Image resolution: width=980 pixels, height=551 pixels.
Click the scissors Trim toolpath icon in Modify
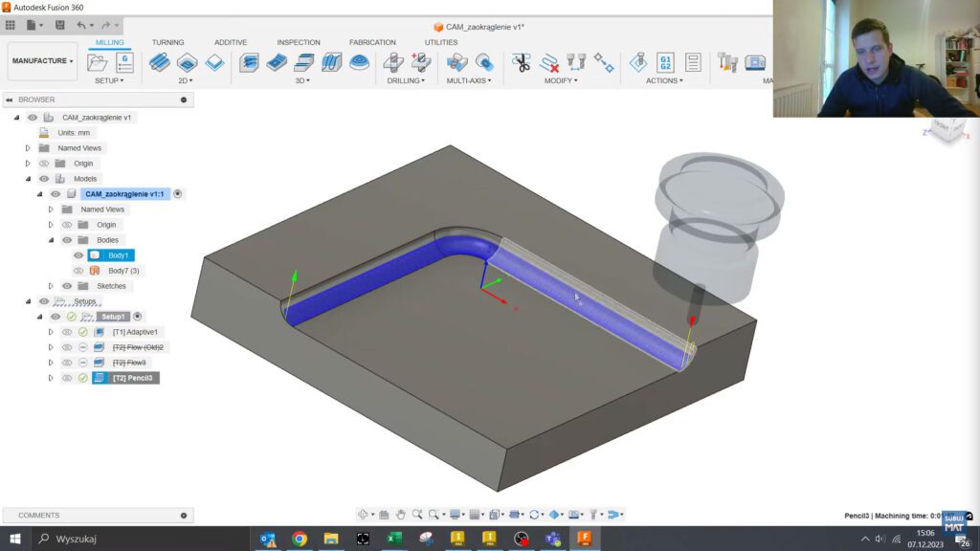pos(520,62)
